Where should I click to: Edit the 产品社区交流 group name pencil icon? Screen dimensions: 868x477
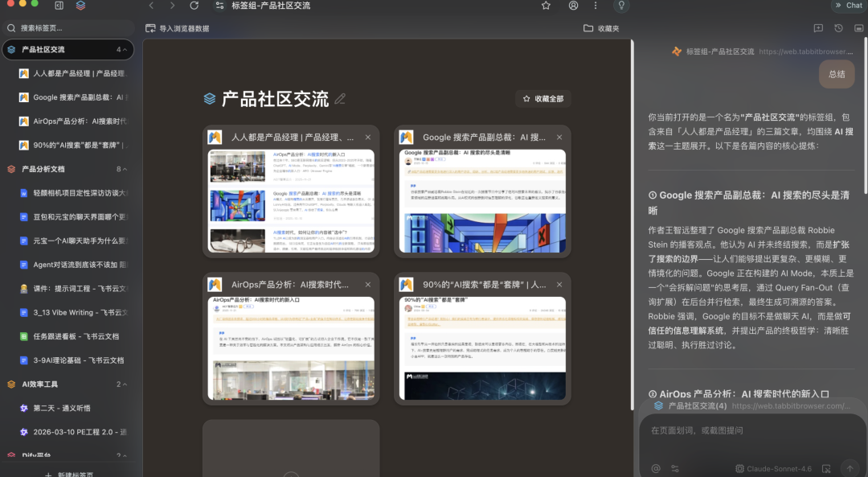pyautogui.click(x=340, y=99)
